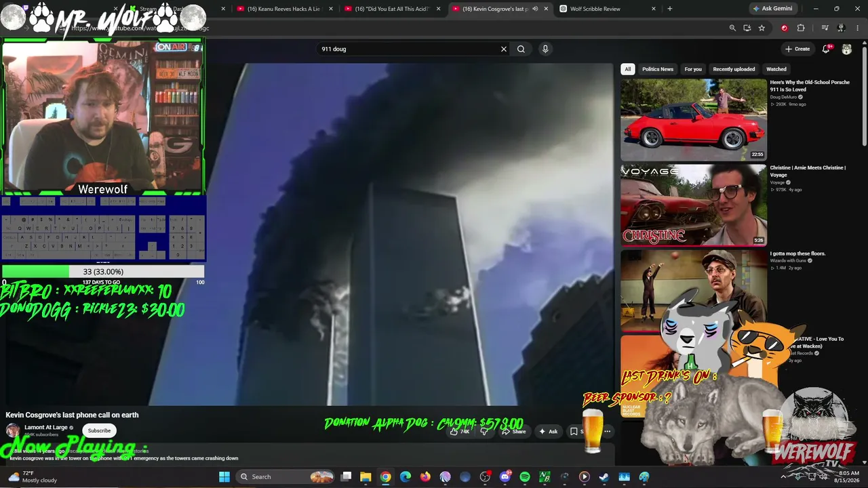Show hidden system tray icons chevron
868x488 pixels.
[783, 476]
